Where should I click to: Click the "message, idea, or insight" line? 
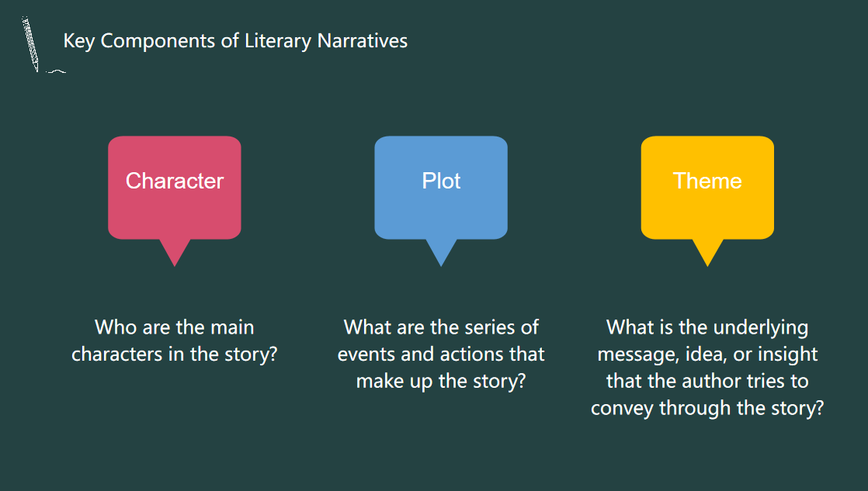coord(707,354)
